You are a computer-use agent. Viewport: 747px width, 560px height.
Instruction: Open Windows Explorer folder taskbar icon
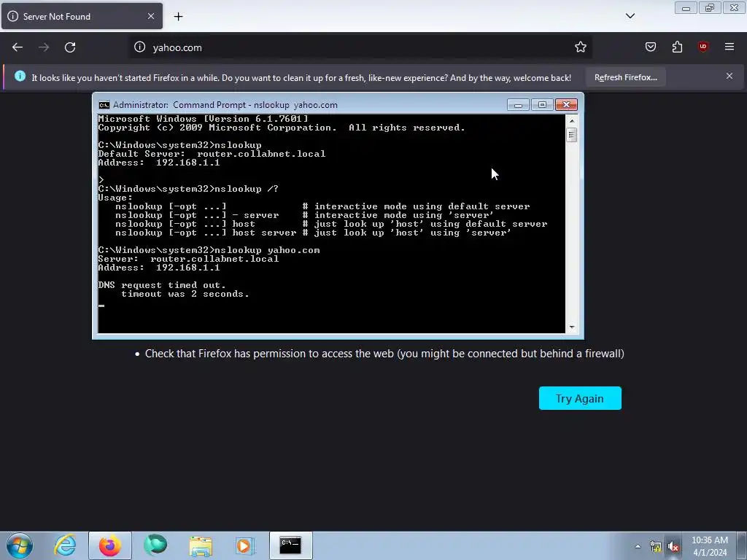(x=201, y=545)
